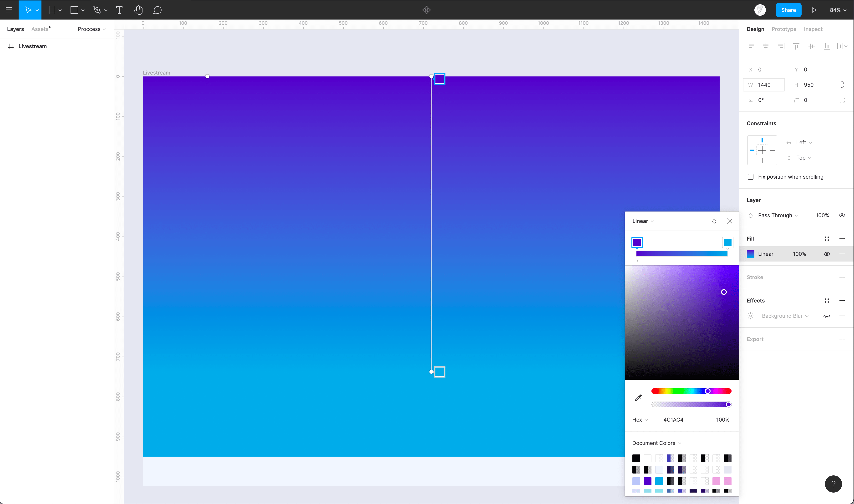The height and width of the screenshot is (504, 854).
Task: Click the eyedropper color sampler
Action: [x=638, y=398]
